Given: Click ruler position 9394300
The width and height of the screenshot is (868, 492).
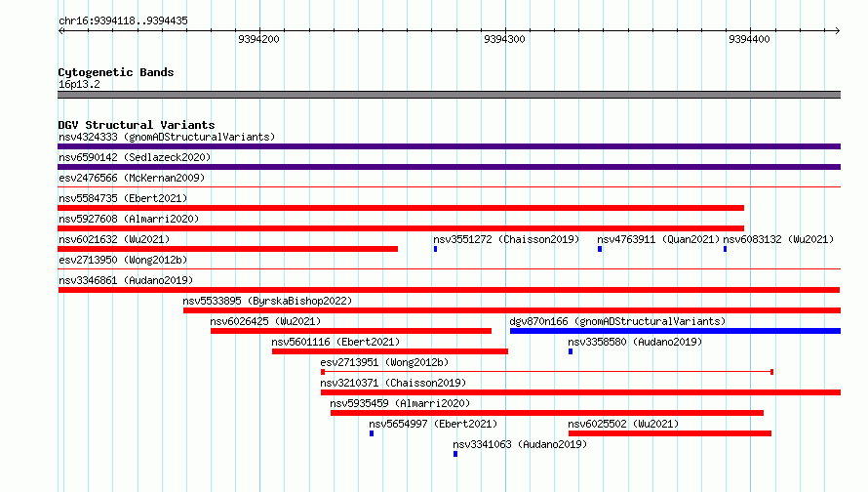Looking at the screenshot, I should point(504,39).
